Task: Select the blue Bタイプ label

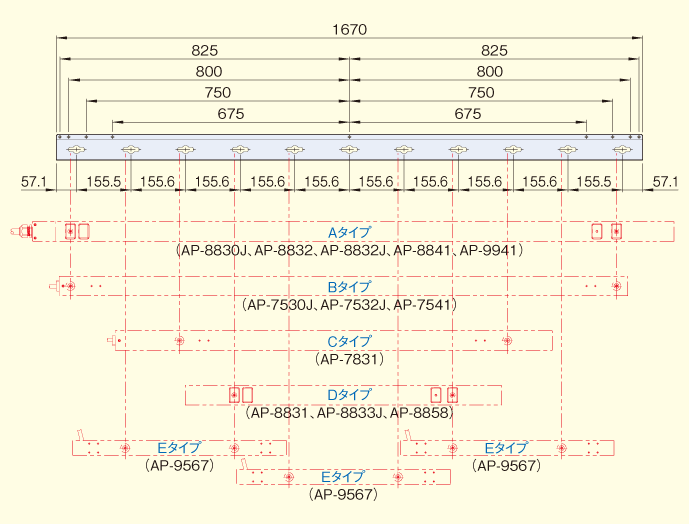Action: [349, 287]
